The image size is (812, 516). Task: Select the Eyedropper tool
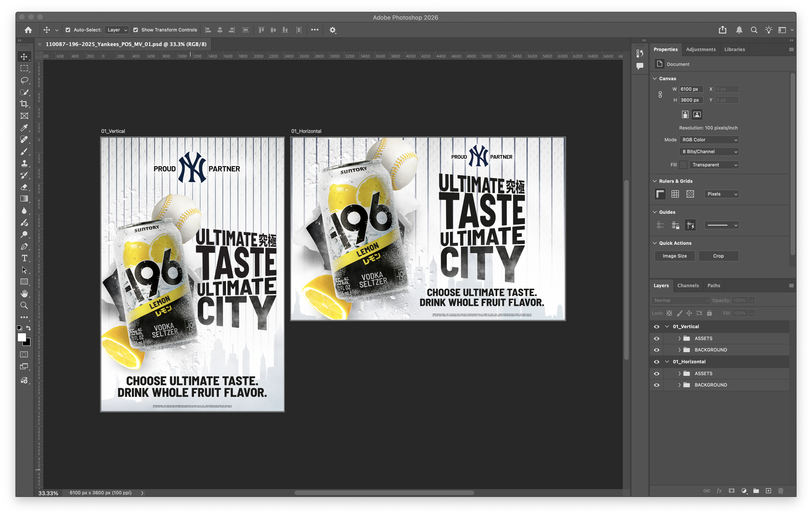pyautogui.click(x=24, y=128)
